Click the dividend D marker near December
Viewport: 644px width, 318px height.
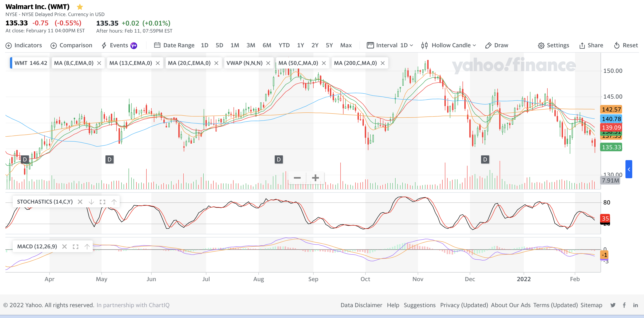coord(485,159)
